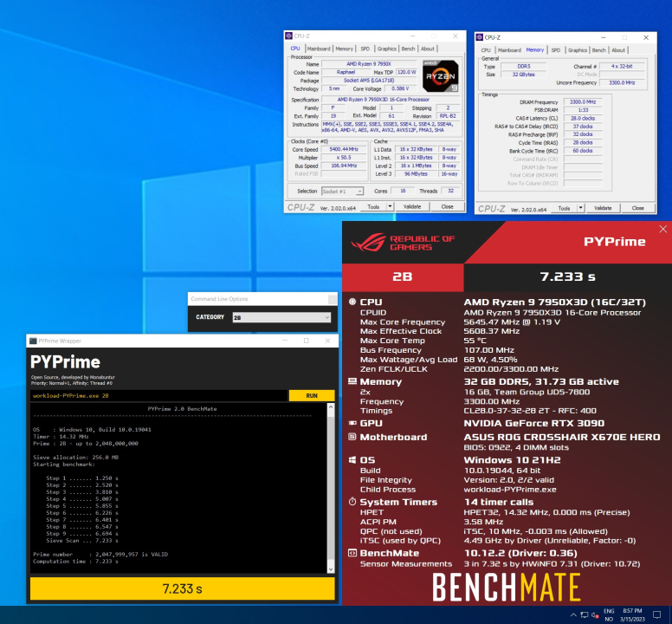Open Mainboard tab in right CPU-Z window
This screenshot has height=624, width=672.
509,50
